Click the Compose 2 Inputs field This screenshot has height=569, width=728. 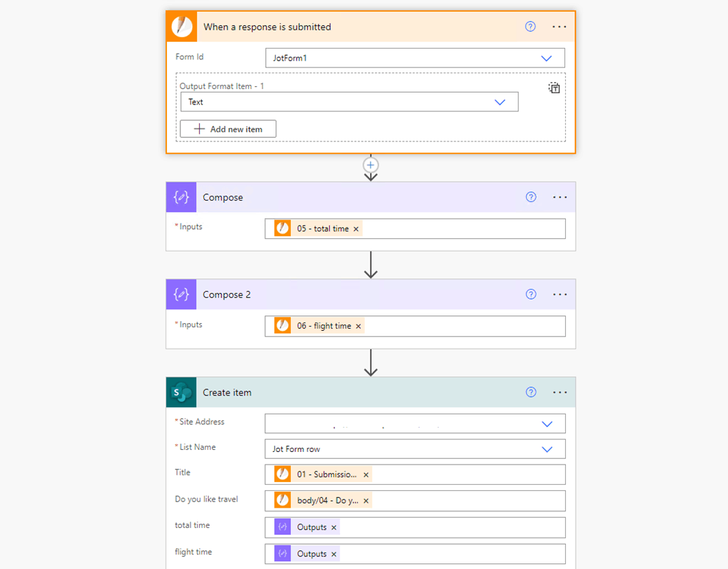tap(415, 326)
